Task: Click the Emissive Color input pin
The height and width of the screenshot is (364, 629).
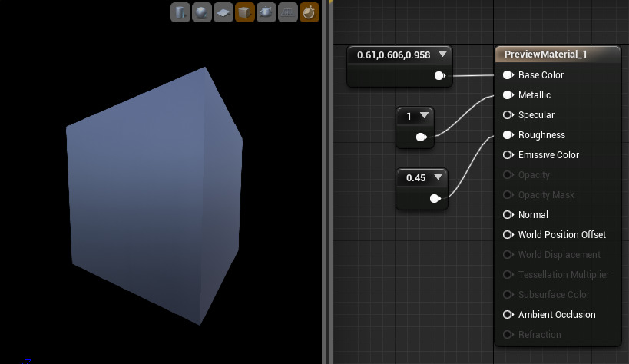Action: coord(508,154)
